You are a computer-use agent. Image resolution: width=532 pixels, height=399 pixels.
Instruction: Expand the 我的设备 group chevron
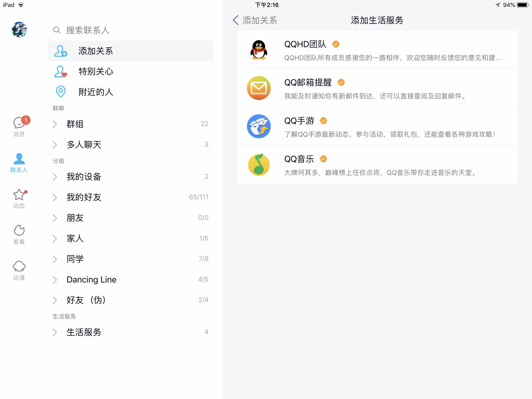click(55, 177)
